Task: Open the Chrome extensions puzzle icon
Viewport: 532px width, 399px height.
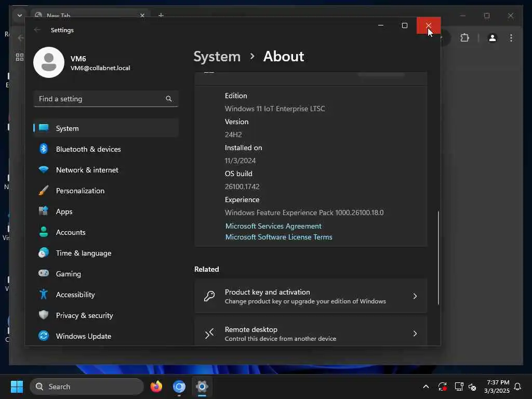Action: [x=464, y=37]
